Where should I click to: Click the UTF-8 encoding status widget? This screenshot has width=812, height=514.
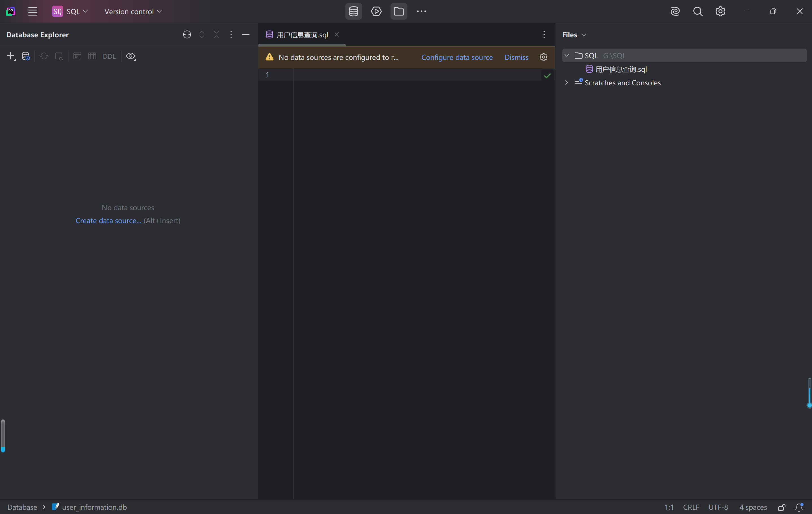[718, 507]
